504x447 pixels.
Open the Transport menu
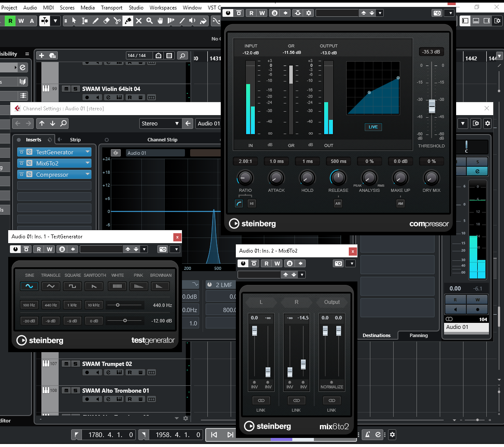tap(112, 7)
